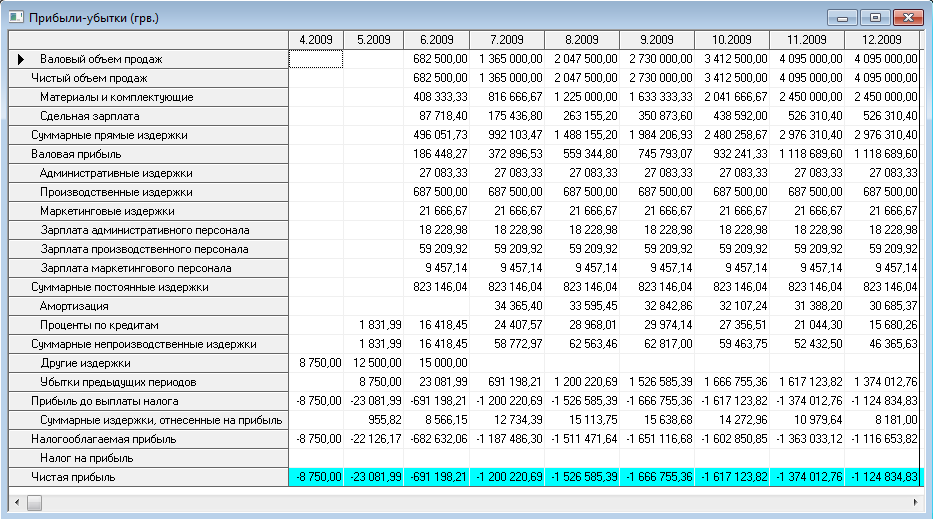This screenshot has width=933, height=519.
Task: Click cell -22 126,17 in Налогооблагаемая прибыль
Action: [x=374, y=440]
